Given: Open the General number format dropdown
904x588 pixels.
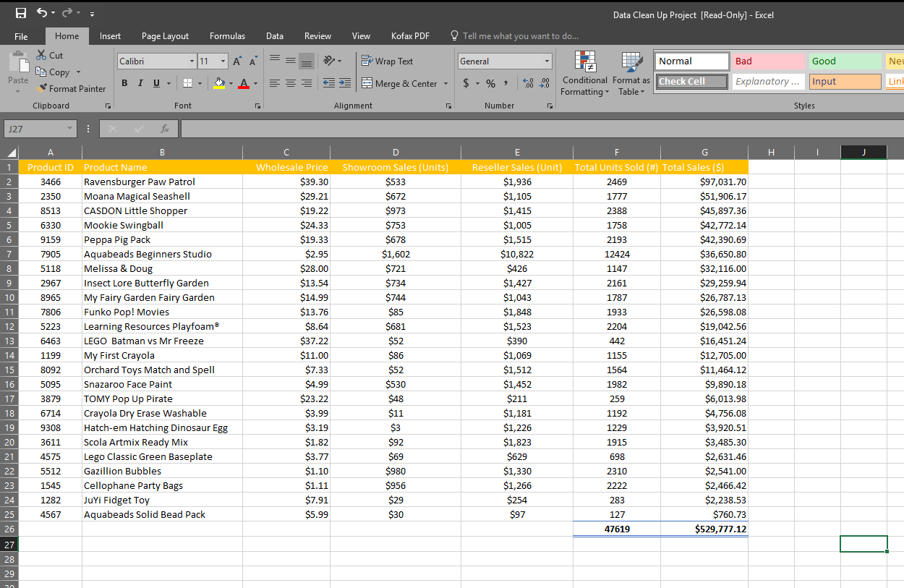Looking at the screenshot, I should 547,61.
